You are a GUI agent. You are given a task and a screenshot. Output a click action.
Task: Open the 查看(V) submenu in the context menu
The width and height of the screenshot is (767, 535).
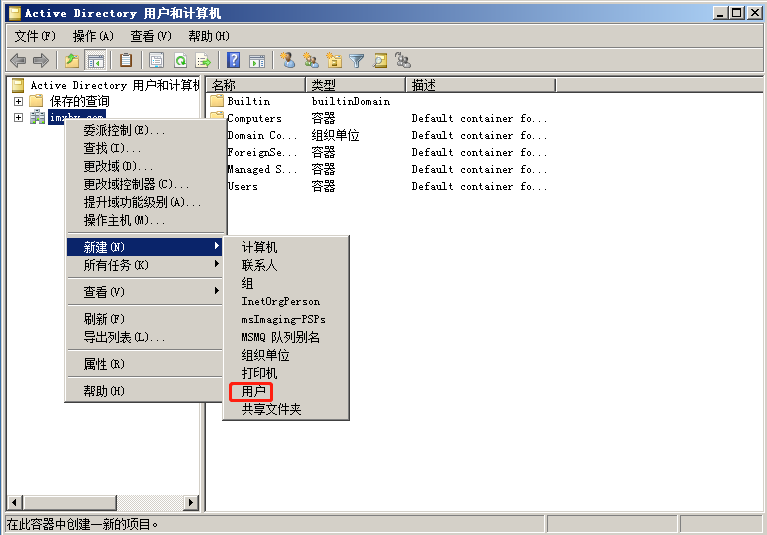[x=145, y=292]
